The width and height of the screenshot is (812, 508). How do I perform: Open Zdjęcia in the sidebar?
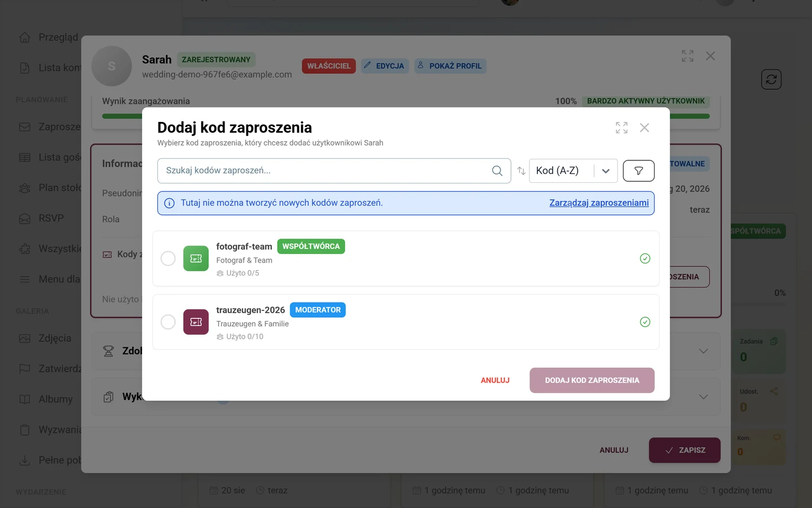(x=45, y=339)
